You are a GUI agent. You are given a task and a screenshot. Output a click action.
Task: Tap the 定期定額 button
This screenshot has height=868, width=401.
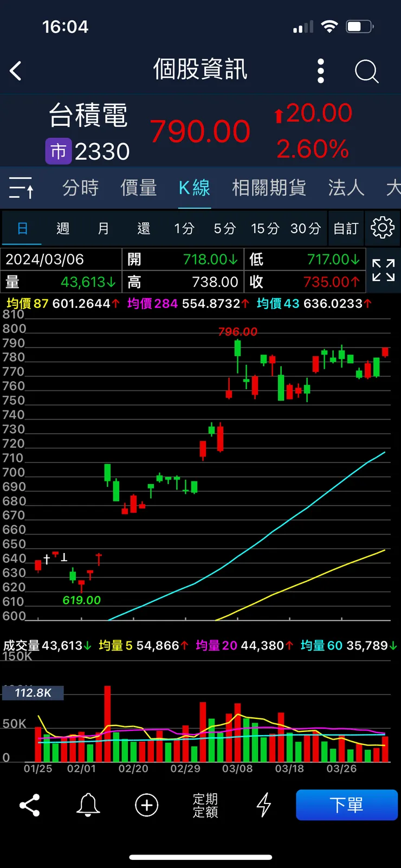point(205,806)
